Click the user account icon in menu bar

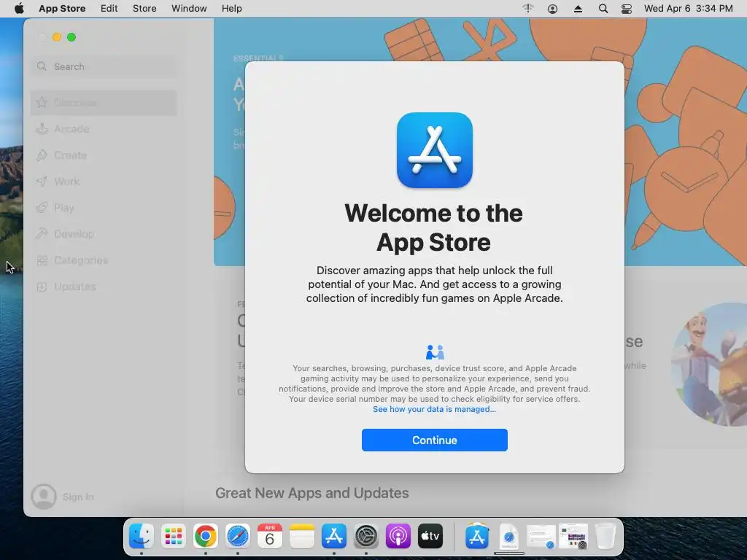553,9
